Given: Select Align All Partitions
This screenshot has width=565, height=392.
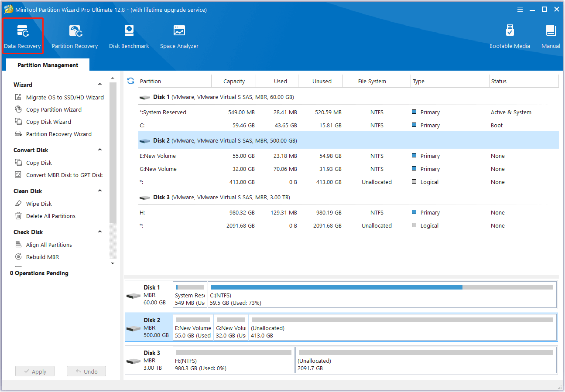Looking at the screenshot, I should (44, 245).
